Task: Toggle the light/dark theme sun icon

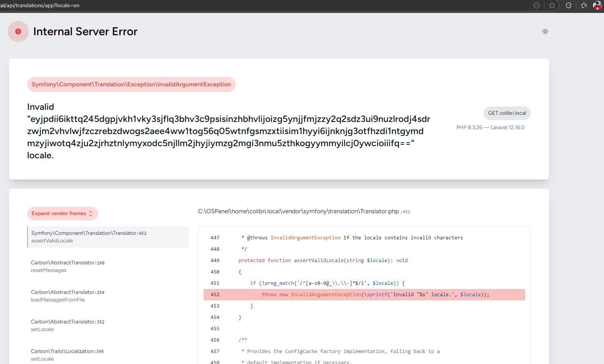Action: click(545, 31)
